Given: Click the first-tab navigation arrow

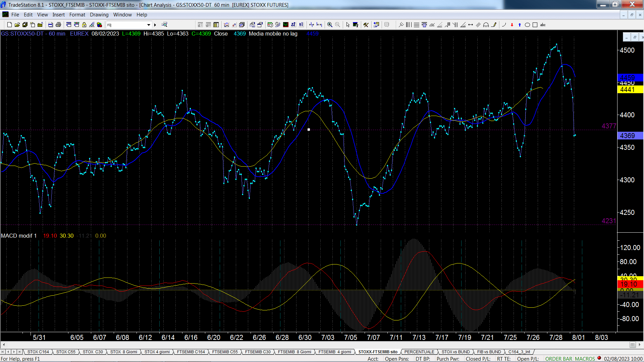Looking at the screenshot, I should (x=3, y=352).
